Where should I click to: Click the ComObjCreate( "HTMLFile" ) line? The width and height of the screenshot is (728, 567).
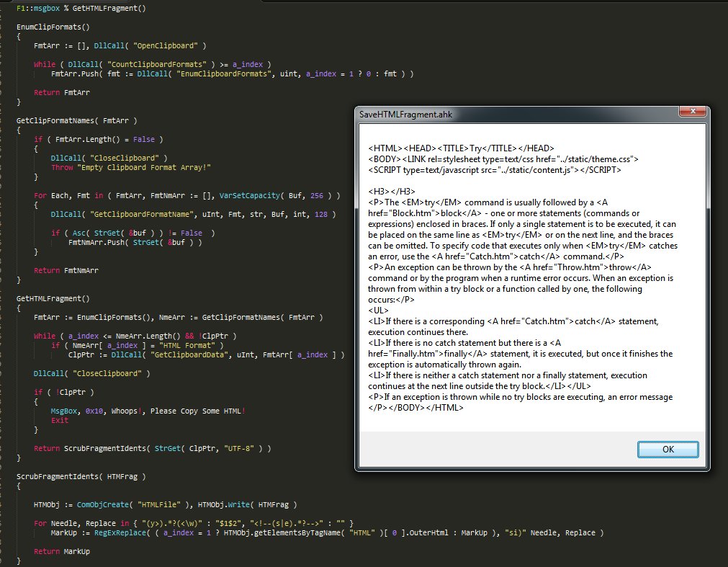(166, 505)
